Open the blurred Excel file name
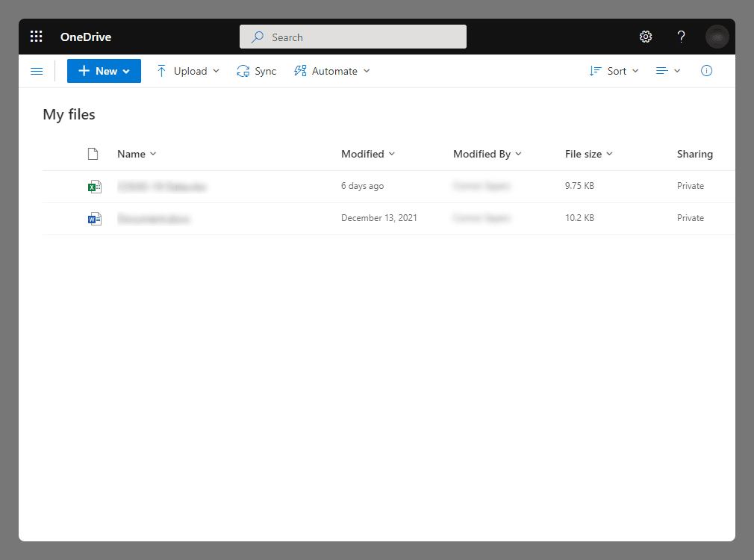 (x=161, y=187)
